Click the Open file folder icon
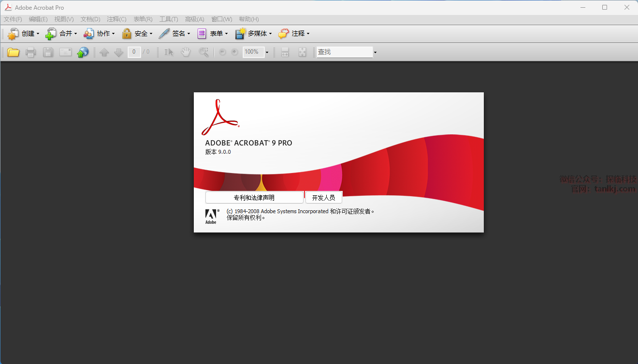 click(x=13, y=52)
